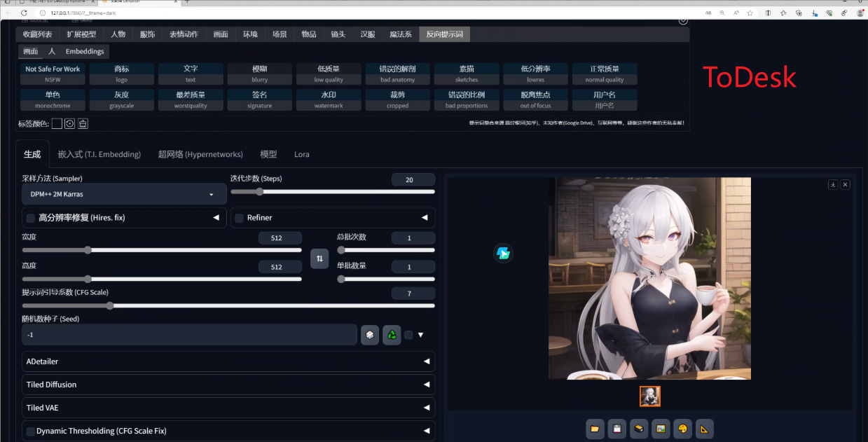Add the monochrome negative tag
Image resolution: width=868 pixels, height=442 pixels.
[53, 100]
